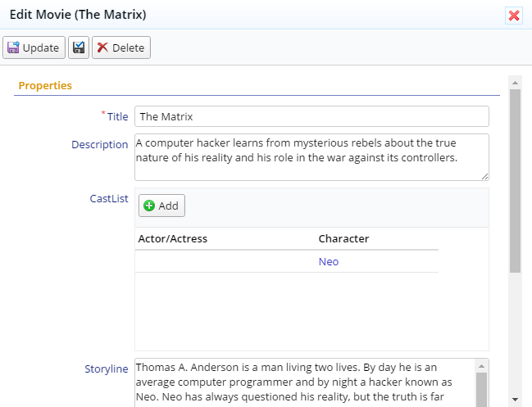Click the Update button in the toolbar
Screen dimensions: 532x407
click(x=34, y=47)
